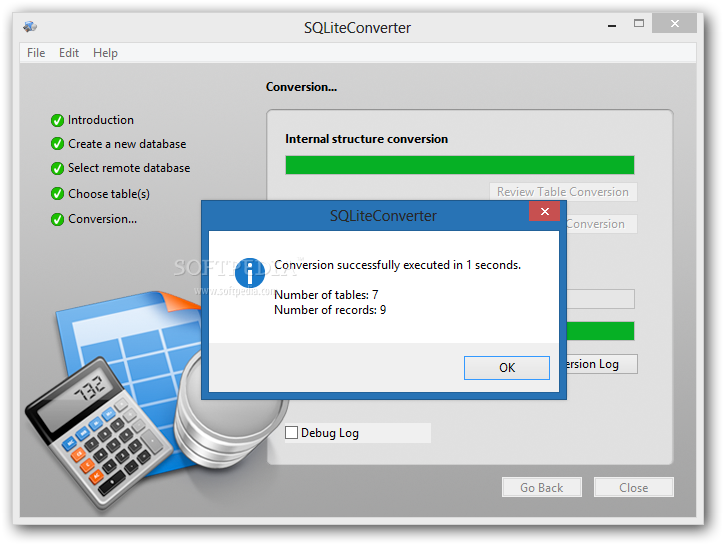Click the checkmark next to Choose table(s)
This screenshot has width=724, height=545.
pyautogui.click(x=57, y=194)
